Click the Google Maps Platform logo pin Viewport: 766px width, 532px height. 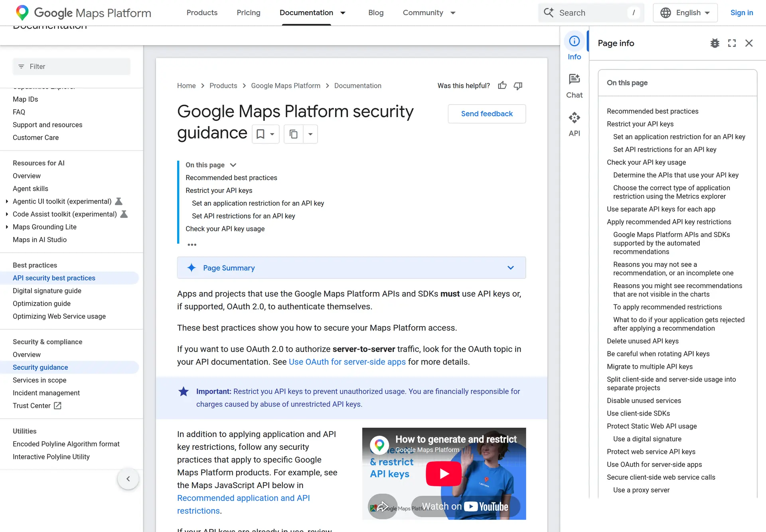(22, 13)
